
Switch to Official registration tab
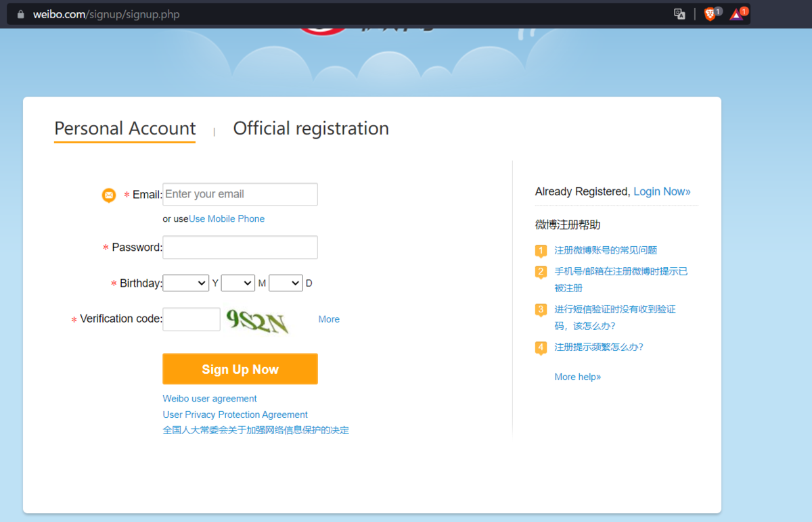(311, 128)
